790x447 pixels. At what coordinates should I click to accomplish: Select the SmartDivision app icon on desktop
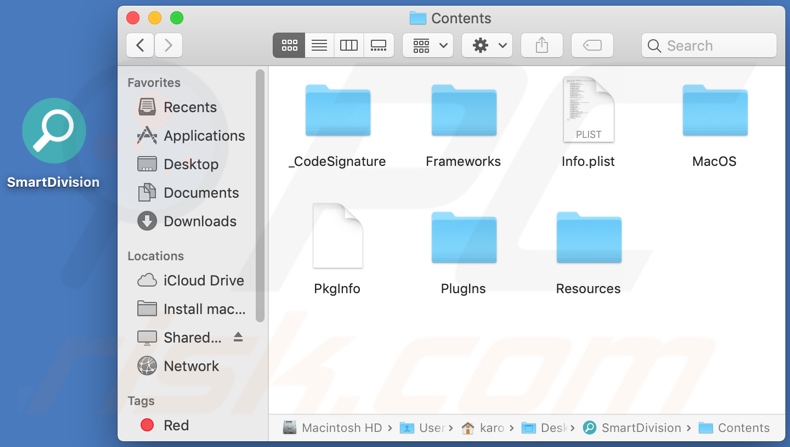click(54, 130)
